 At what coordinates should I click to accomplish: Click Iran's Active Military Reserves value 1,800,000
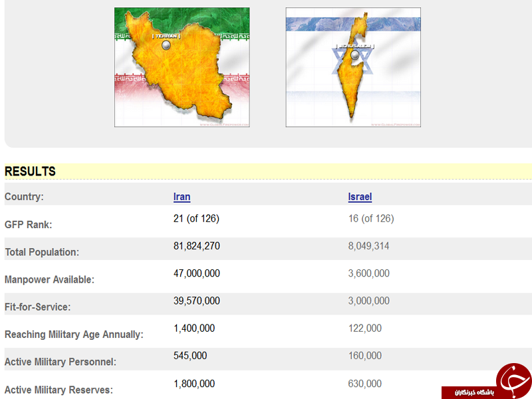194,384
